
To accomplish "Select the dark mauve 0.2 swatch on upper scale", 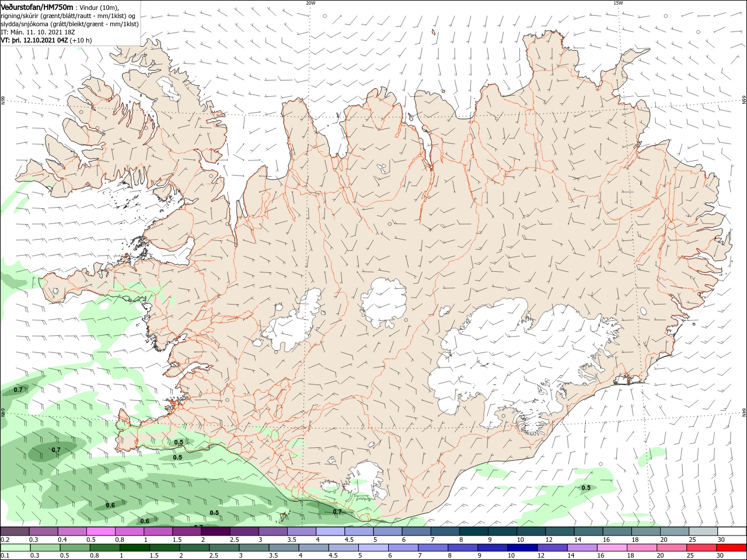I will point(15,531).
